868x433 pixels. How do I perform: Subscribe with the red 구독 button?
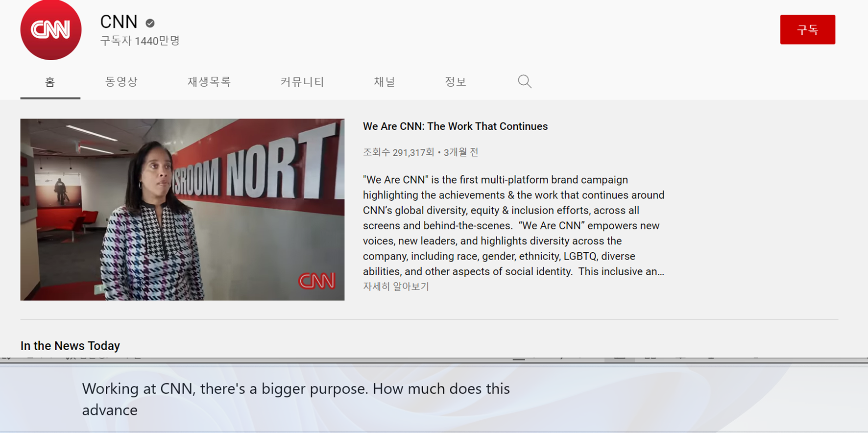[807, 29]
